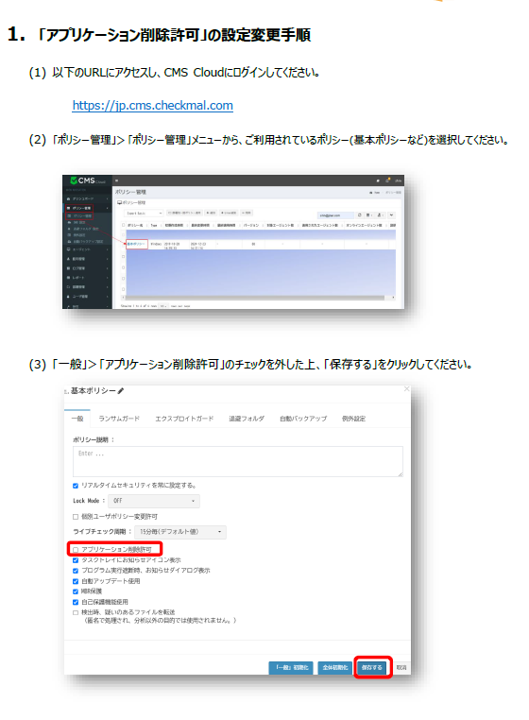Screen dimensions: 529x720
Task: Switch to the 自動バックアップ tab
Action: 303,418
